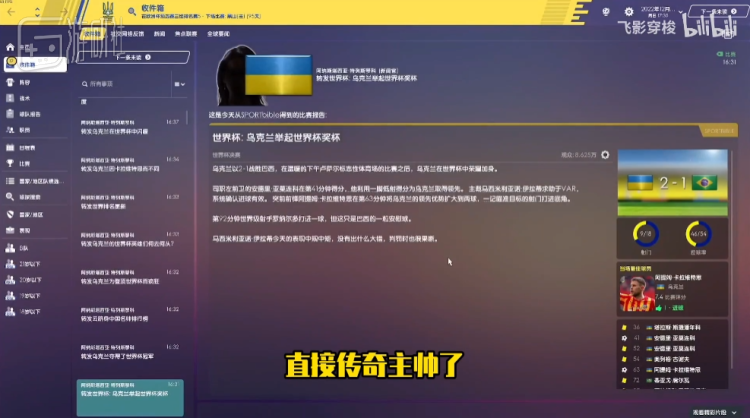Open the world ranking update message
This screenshot has height=418, width=750.
(130, 202)
